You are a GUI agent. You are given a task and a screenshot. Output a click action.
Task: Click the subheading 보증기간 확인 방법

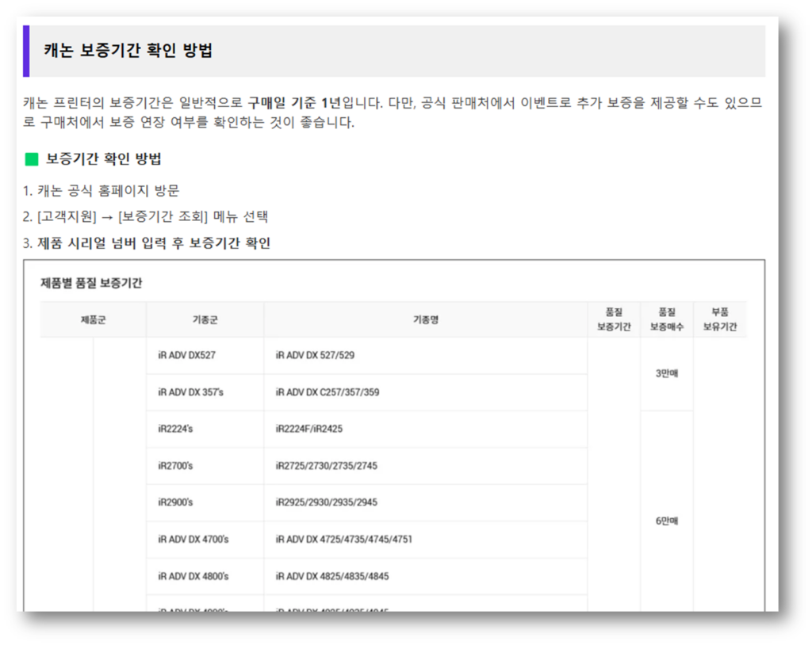[104, 158]
